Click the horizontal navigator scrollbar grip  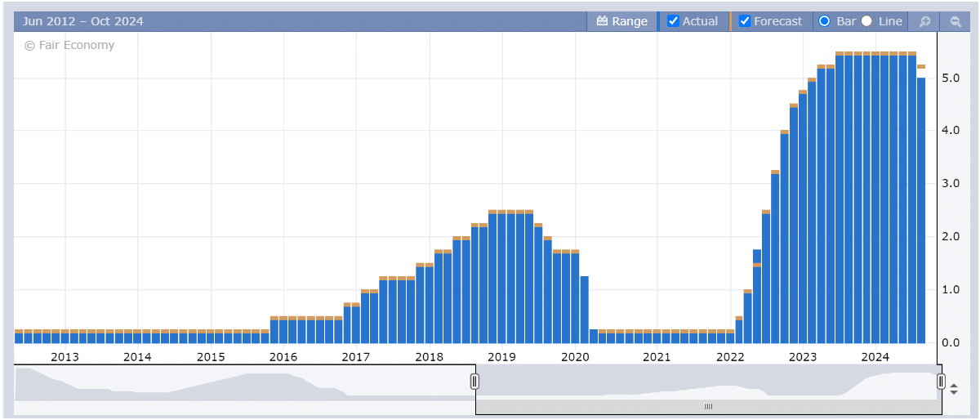tap(708, 406)
